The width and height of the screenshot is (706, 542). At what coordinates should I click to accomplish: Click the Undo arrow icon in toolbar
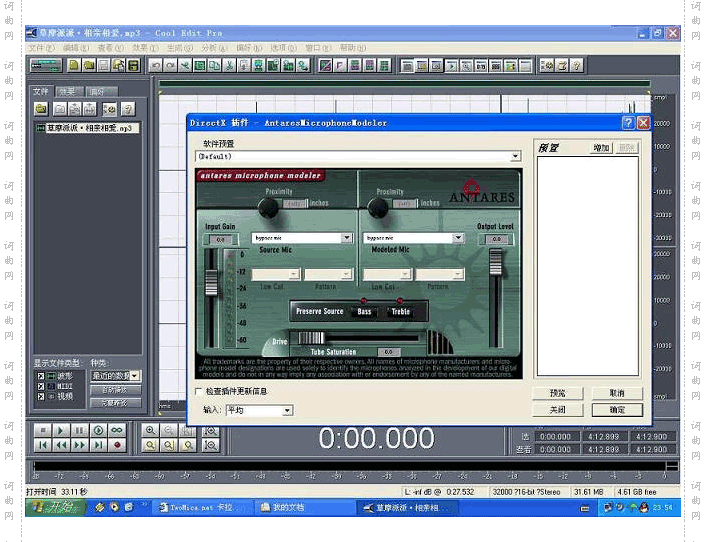pos(155,66)
